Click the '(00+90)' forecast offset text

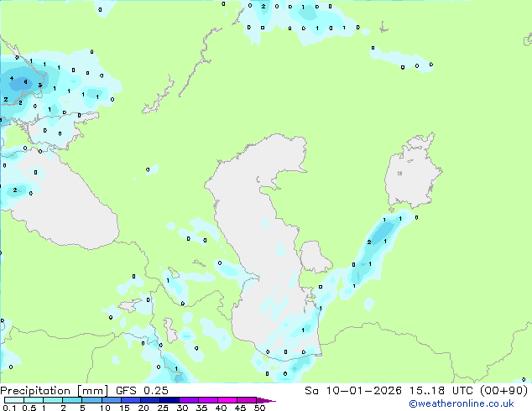click(x=503, y=391)
